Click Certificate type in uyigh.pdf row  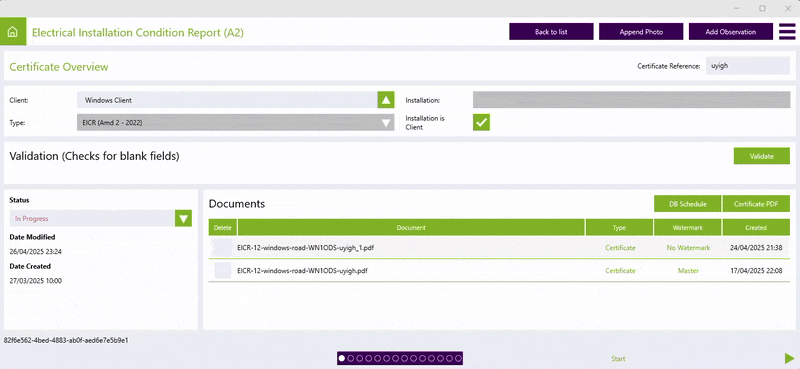[620, 270]
